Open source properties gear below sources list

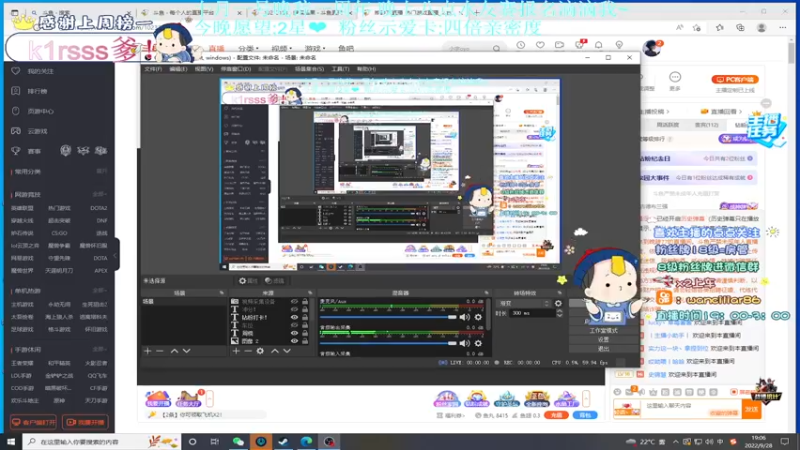(260, 351)
